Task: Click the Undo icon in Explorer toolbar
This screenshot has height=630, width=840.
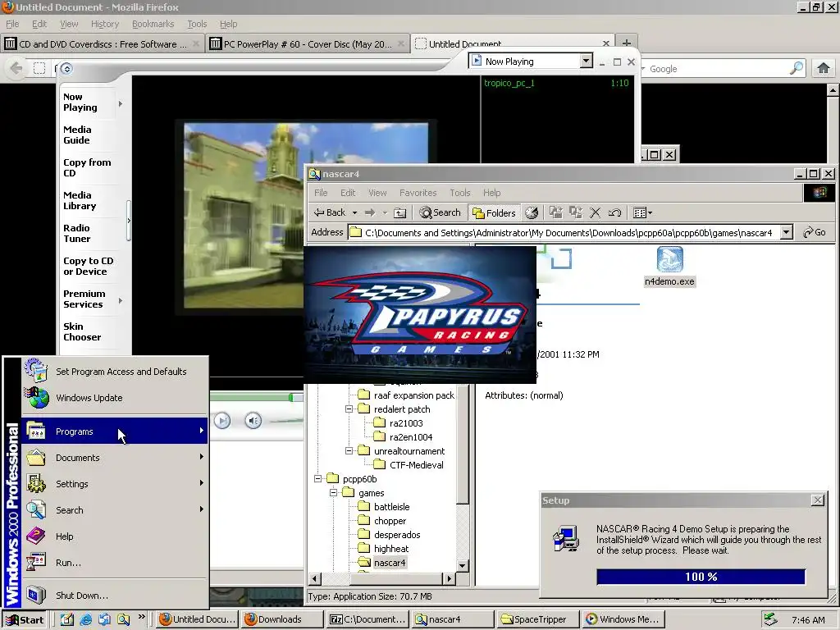Action: click(615, 212)
